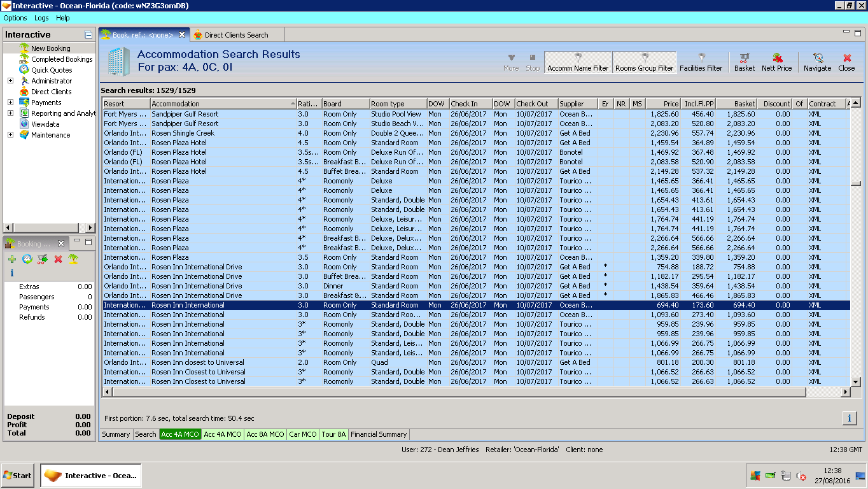Click the clock icon in Booking panel
This screenshot has height=489, width=868.
(x=27, y=259)
